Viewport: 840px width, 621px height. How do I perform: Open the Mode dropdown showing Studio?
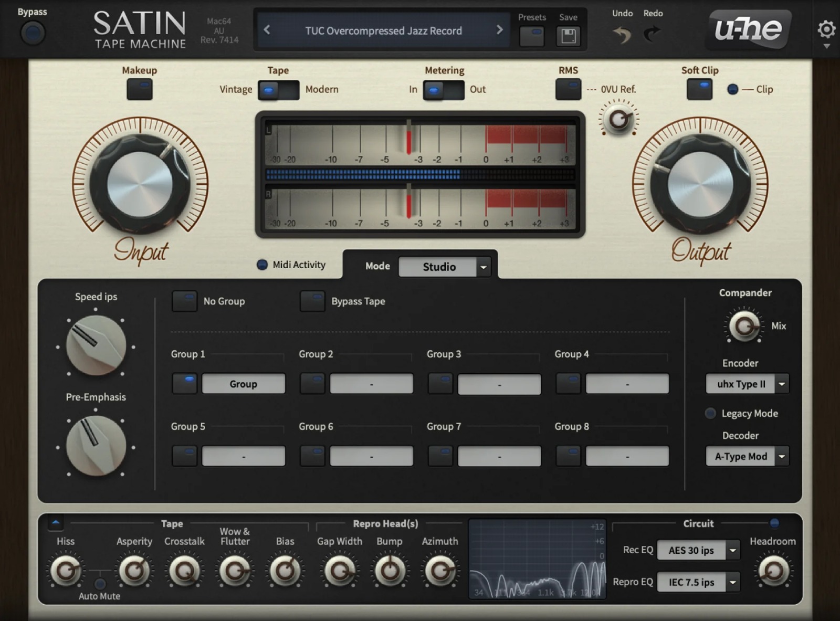444,267
